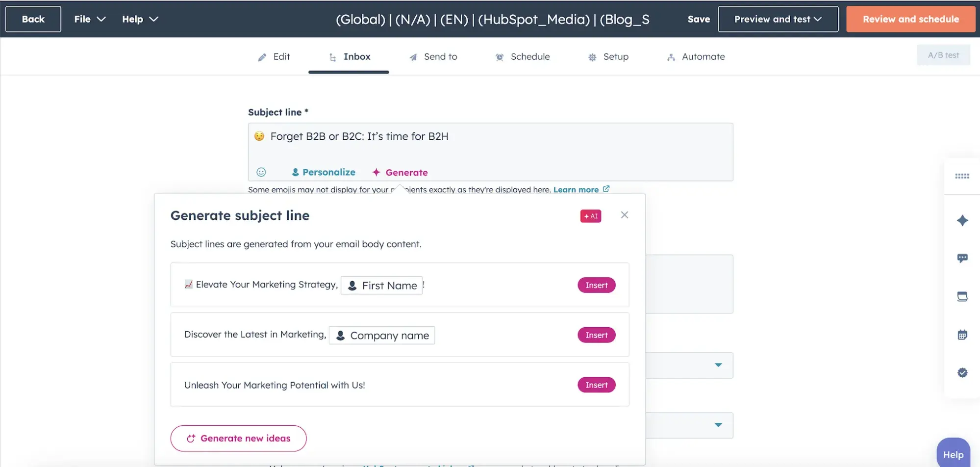Click the grid drag-handle icon above the sidebar
The height and width of the screenshot is (467, 980).
pos(962,176)
